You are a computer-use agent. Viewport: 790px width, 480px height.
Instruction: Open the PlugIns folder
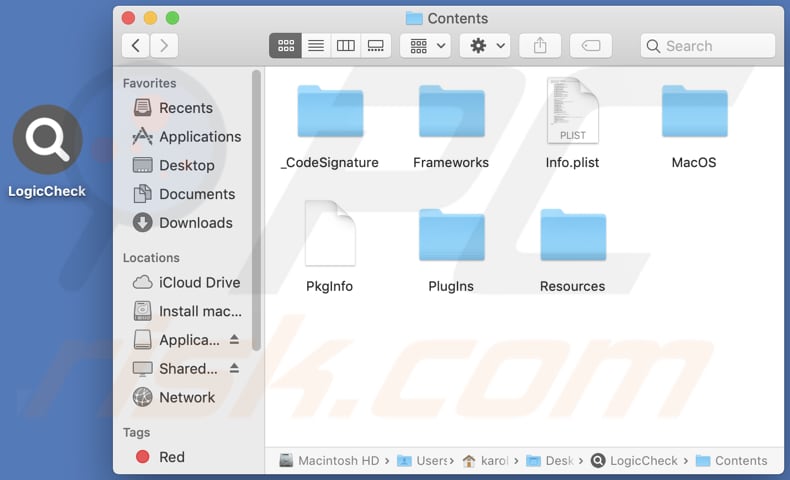451,236
